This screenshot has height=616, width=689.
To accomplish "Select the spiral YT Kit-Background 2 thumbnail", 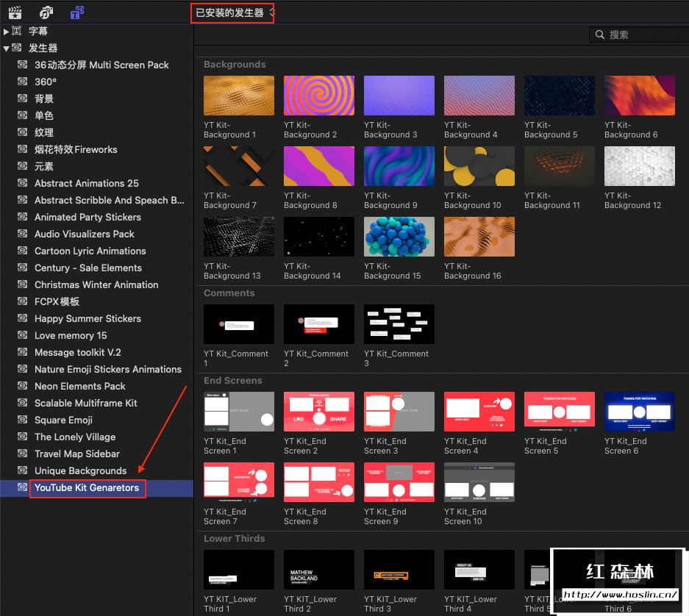I will (x=319, y=96).
